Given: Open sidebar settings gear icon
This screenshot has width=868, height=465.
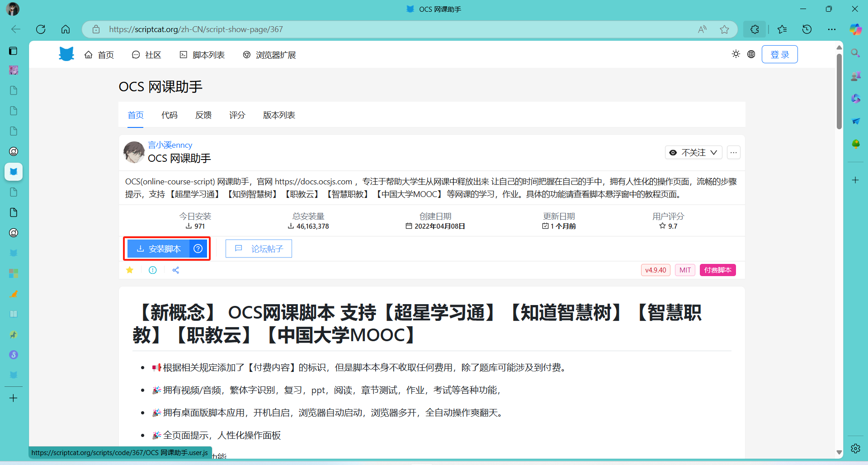Looking at the screenshot, I should [x=855, y=448].
